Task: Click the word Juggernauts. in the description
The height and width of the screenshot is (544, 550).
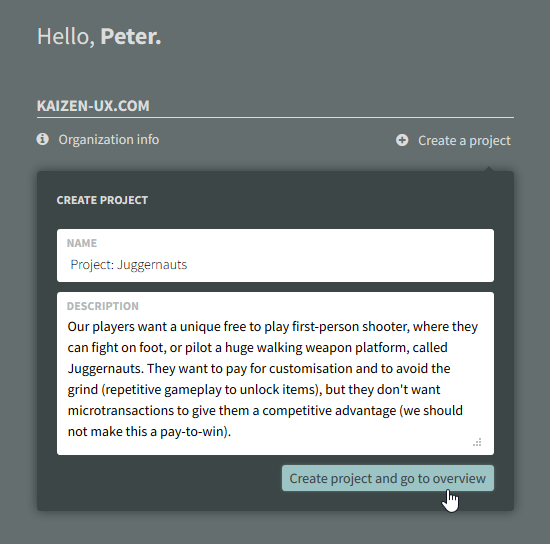Action: click(x=106, y=369)
